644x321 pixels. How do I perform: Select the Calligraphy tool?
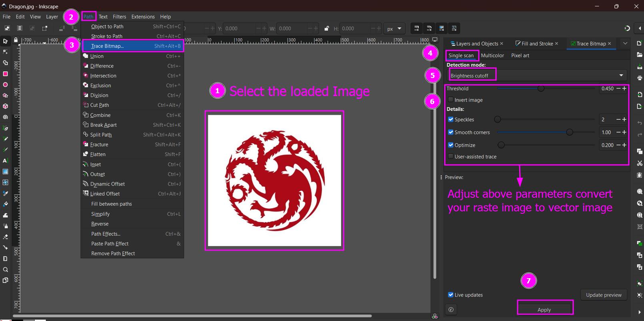click(x=5, y=150)
